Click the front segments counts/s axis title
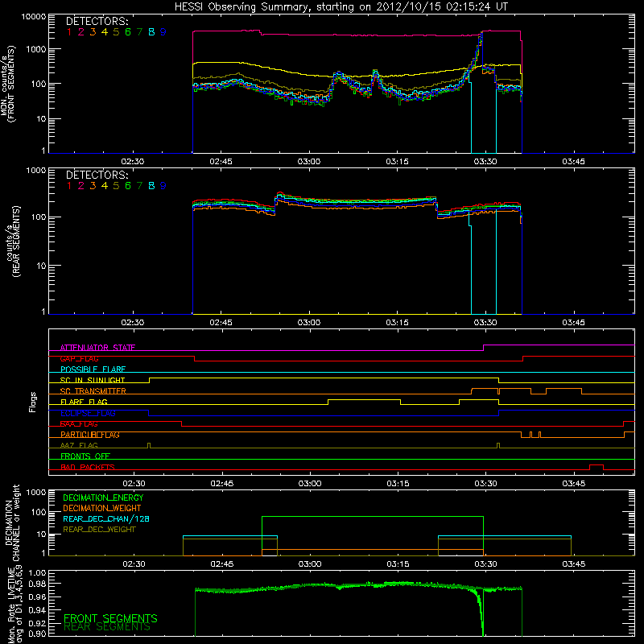Image resolution: width=644 pixels, height=644 pixels. (x=7, y=84)
